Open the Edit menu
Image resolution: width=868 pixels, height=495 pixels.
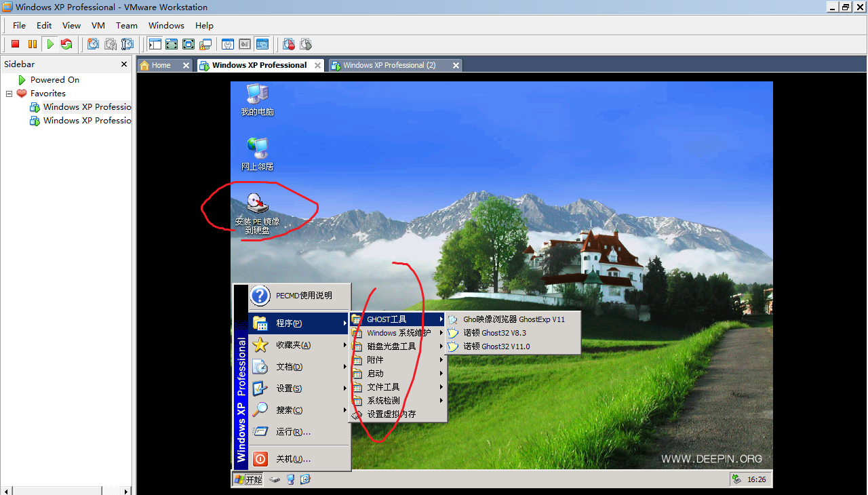[x=44, y=25]
